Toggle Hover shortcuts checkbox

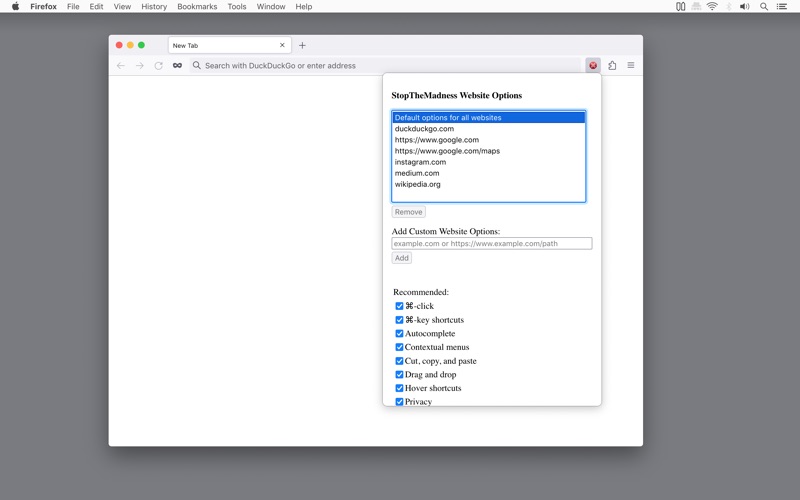tap(399, 388)
